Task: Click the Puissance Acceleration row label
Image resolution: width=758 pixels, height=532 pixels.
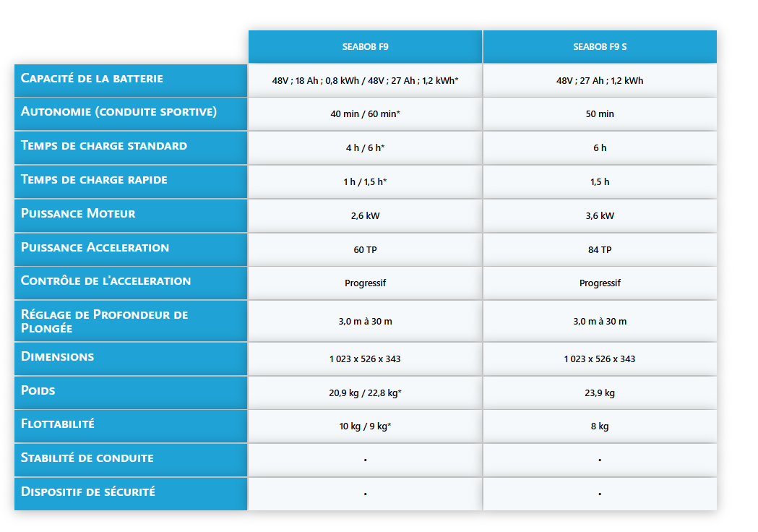Action: point(95,248)
